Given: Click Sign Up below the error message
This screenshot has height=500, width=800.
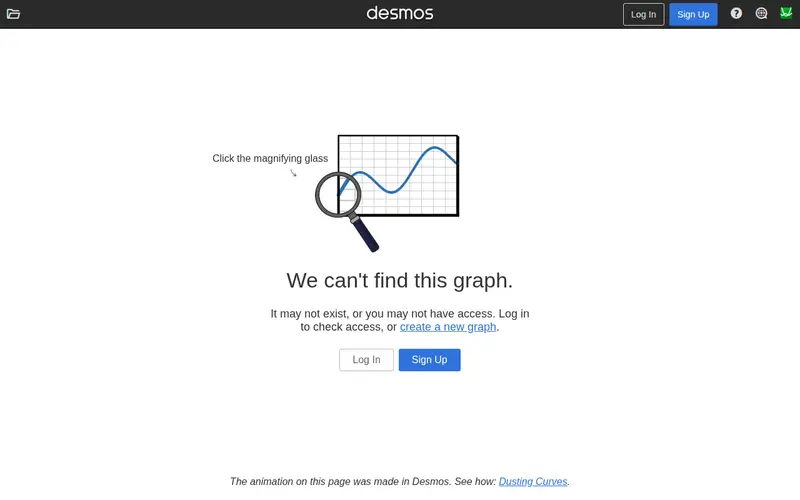Looking at the screenshot, I should (430, 360).
